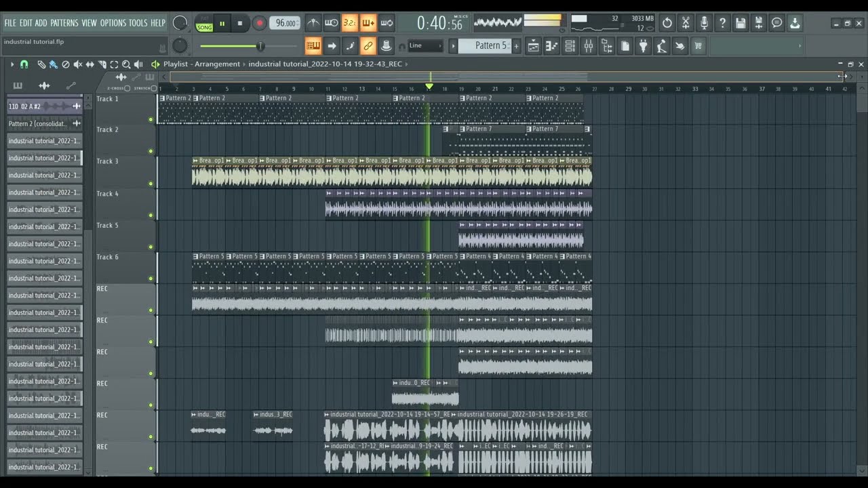Toggle playlist snap magnet

click(24, 64)
